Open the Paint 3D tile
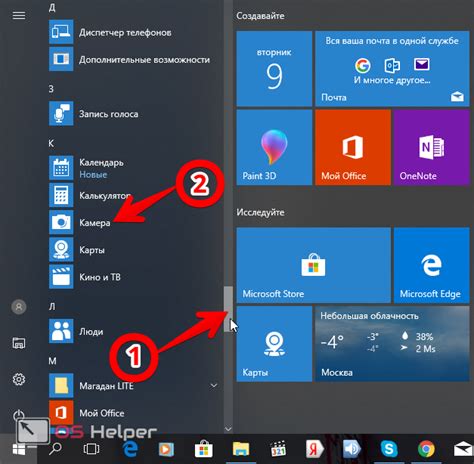474x464 pixels. point(274,147)
